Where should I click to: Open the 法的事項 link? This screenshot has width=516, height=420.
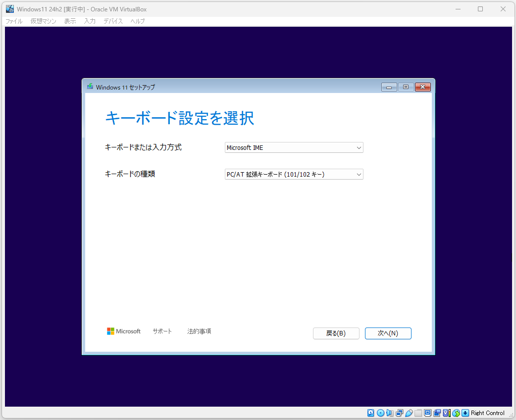199,331
